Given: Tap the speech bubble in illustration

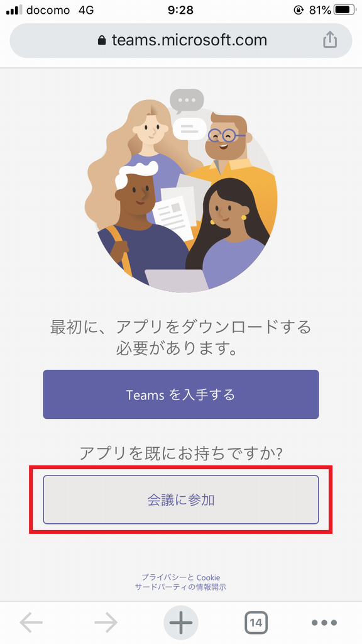Looking at the screenshot, I should point(187,100).
